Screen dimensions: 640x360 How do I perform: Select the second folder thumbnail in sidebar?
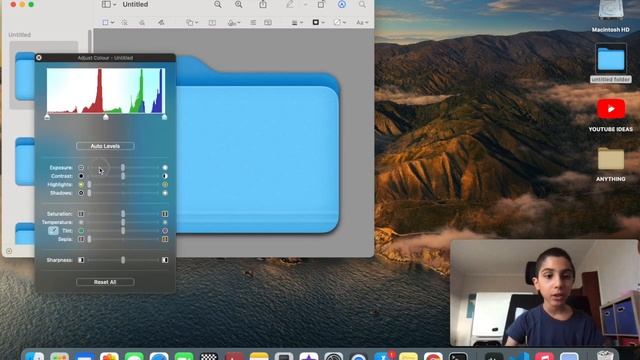(x=25, y=161)
